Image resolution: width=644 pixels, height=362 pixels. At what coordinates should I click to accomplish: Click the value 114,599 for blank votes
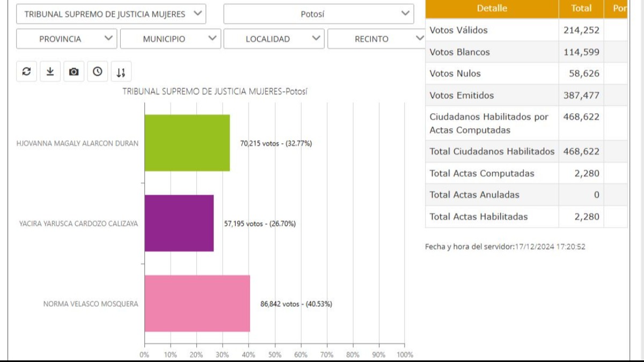point(581,52)
